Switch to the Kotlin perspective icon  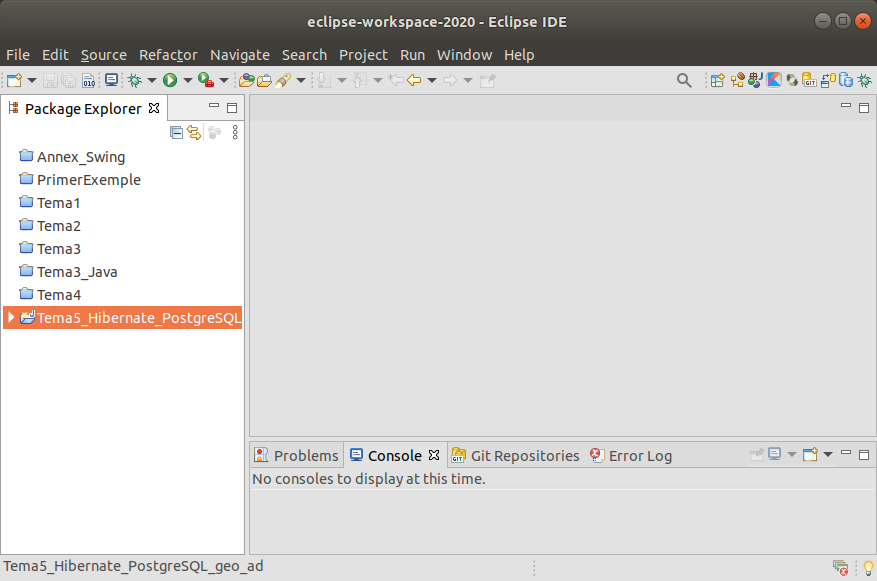click(774, 81)
